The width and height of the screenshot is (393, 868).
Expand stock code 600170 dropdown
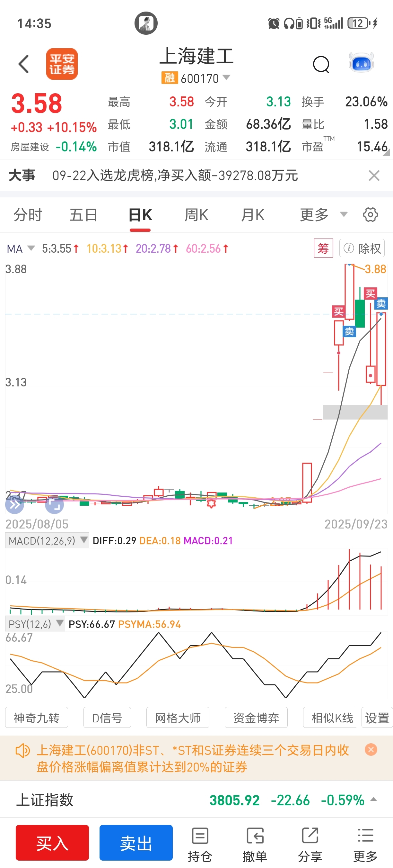[226, 77]
